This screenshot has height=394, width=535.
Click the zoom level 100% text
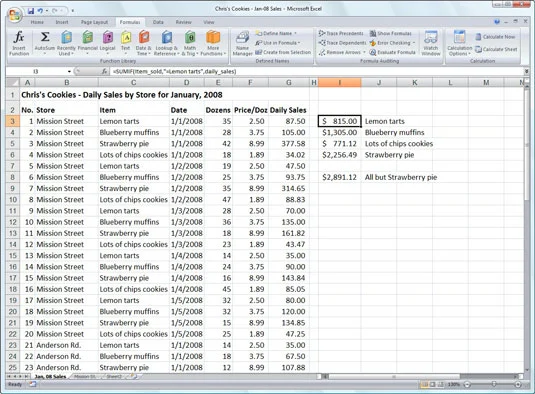coord(454,384)
